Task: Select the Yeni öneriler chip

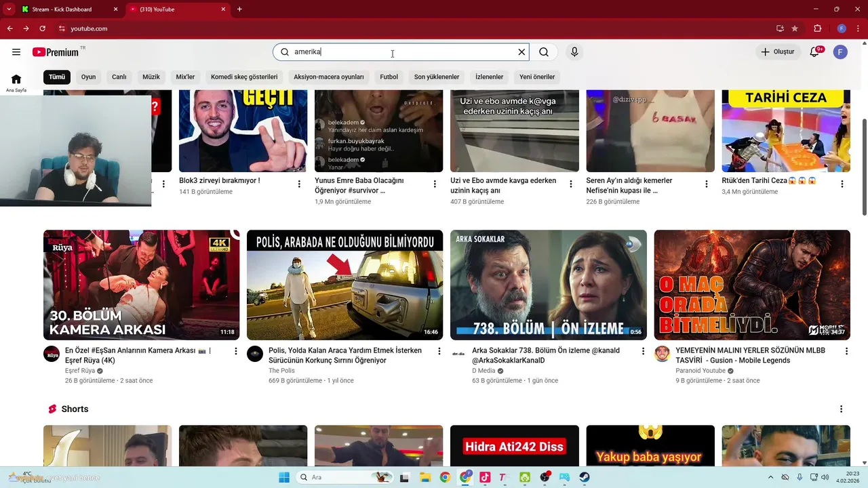Action: coord(537,77)
